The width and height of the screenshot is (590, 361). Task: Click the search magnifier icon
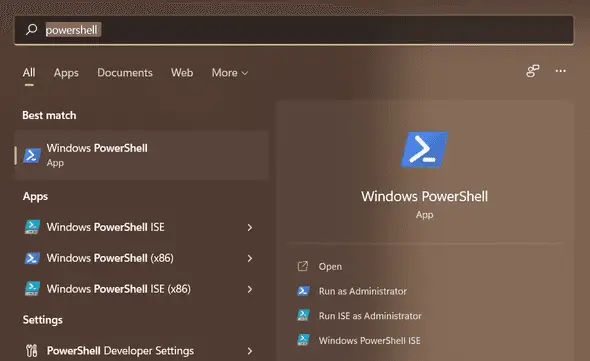coord(32,29)
